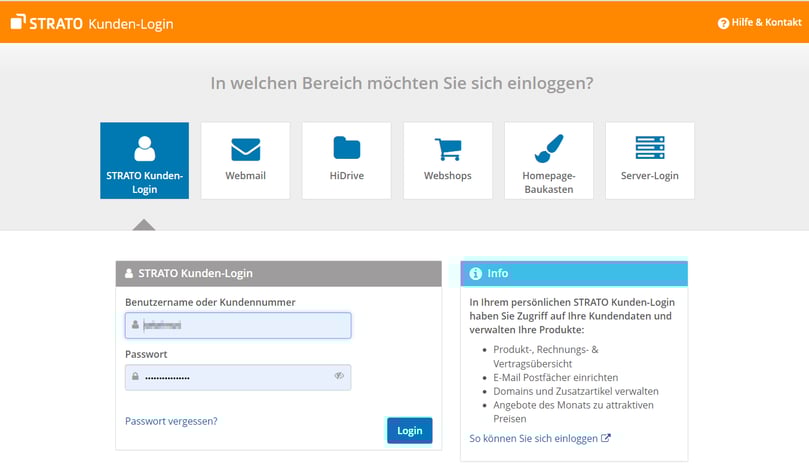The height and width of the screenshot is (476, 809).
Task: Select the HiDrive tile
Action: click(347, 160)
